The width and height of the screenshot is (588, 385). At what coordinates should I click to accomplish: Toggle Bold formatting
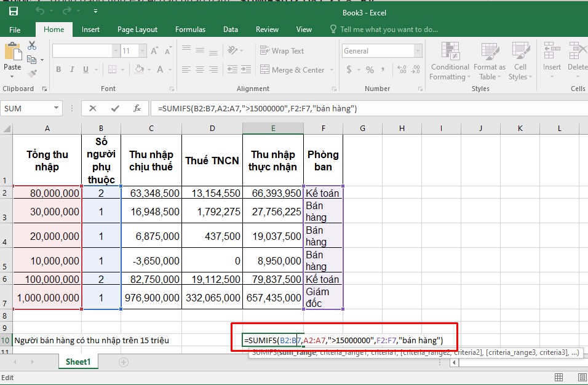(x=58, y=70)
